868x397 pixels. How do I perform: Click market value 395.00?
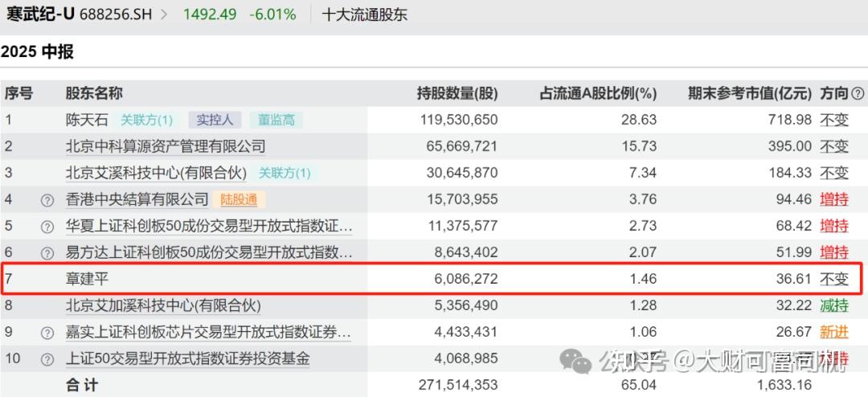point(789,146)
